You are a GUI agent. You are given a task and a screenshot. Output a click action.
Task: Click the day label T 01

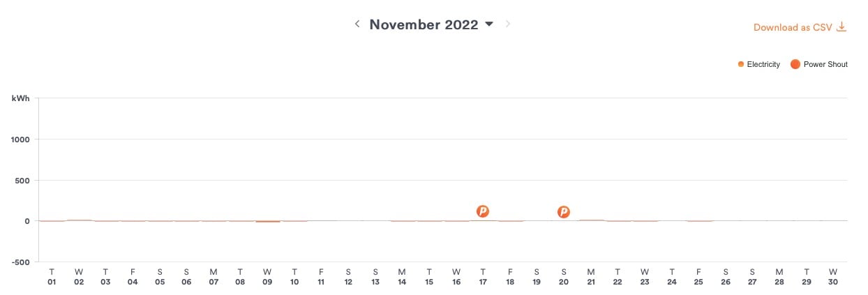[x=52, y=276]
